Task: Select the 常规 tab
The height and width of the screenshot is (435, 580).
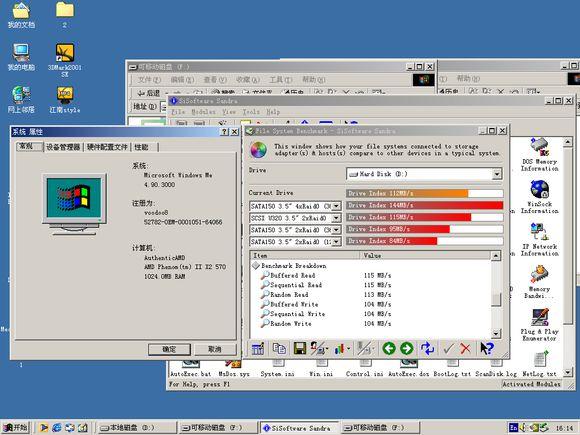Action: 29,146
